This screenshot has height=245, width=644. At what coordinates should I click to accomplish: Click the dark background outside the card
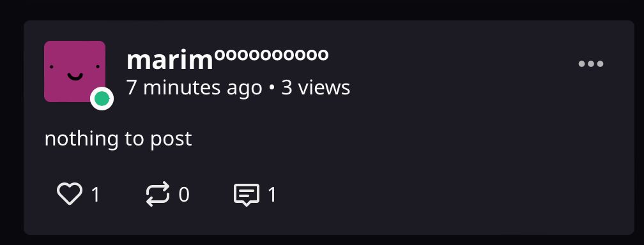tap(322, 10)
